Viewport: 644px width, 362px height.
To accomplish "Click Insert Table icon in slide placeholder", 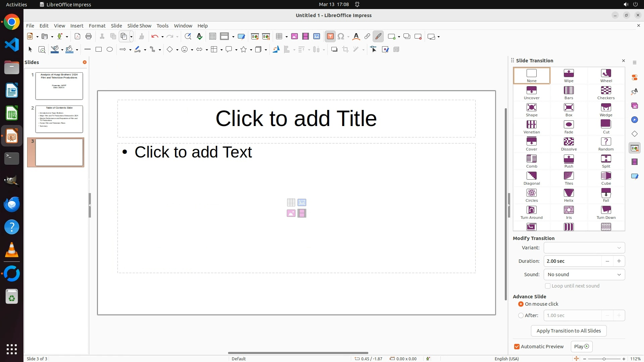I will pos(291,202).
